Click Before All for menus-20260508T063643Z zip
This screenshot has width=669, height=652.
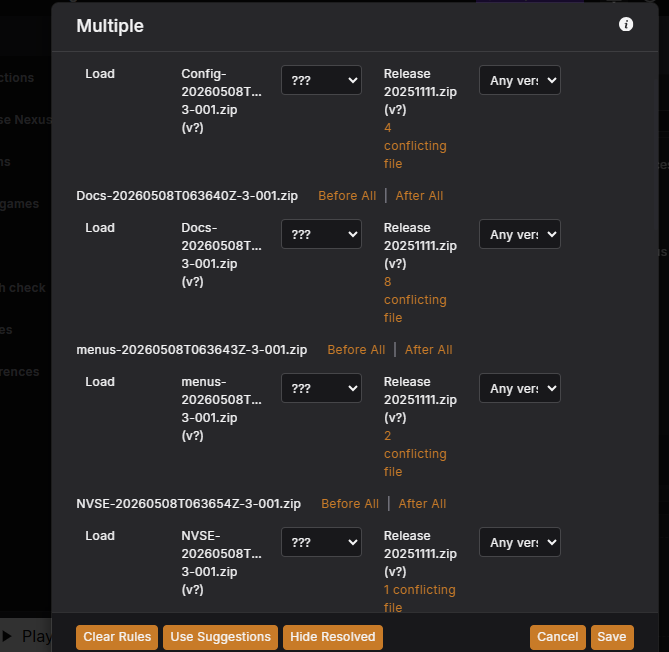pos(356,349)
